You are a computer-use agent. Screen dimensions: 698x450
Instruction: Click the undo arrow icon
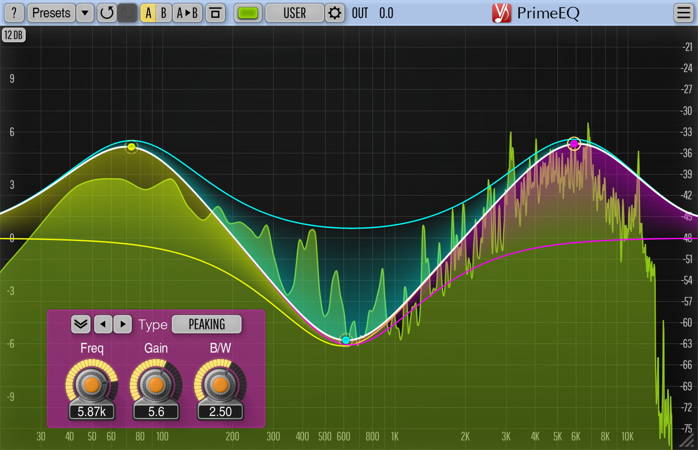105,13
